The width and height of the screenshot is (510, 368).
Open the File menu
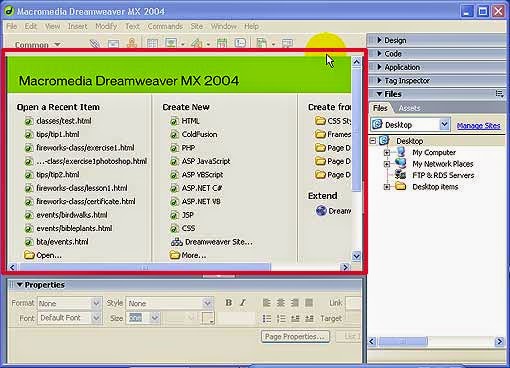12,26
